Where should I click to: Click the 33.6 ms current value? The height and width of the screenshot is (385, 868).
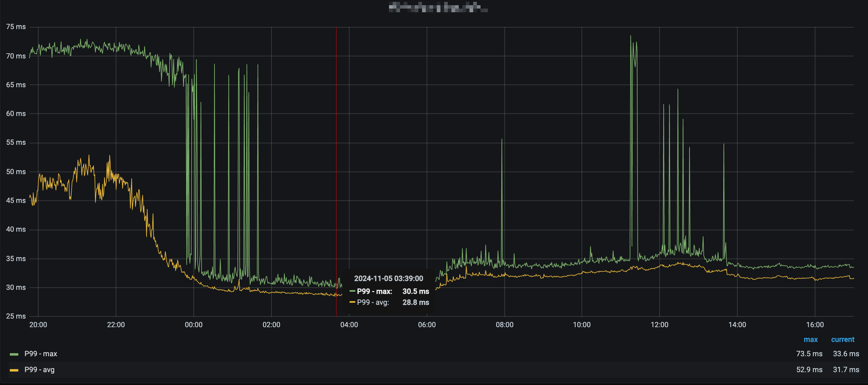pyautogui.click(x=846, y=354)
